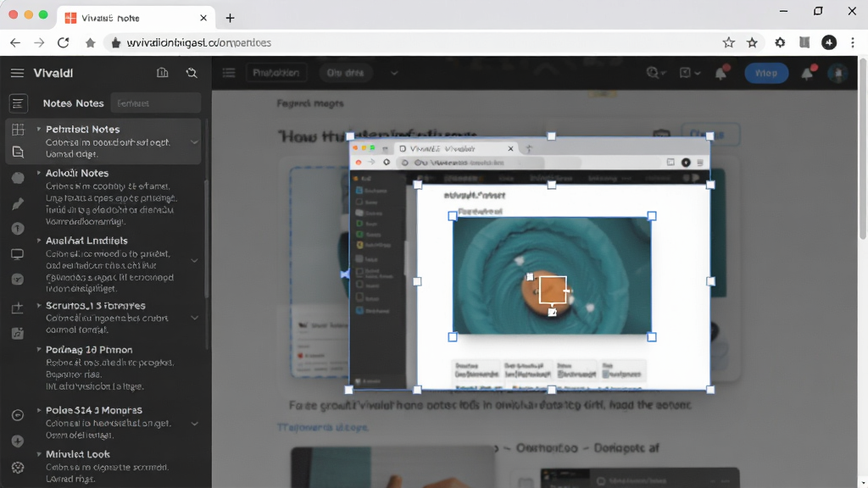Open the TTajomerta ulioge link
This screenshot has width=868, height=488.
[x=323, y=427]
